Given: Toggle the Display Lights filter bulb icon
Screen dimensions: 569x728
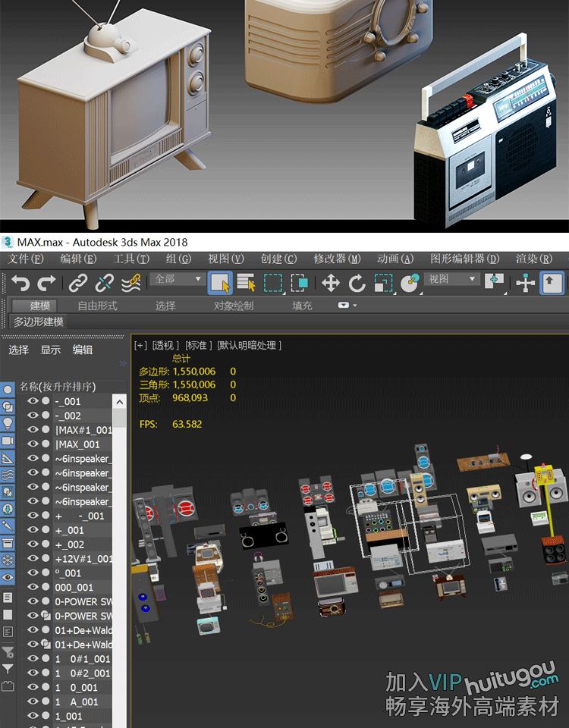Looking at the screenshot, I should tap(8, 424).
